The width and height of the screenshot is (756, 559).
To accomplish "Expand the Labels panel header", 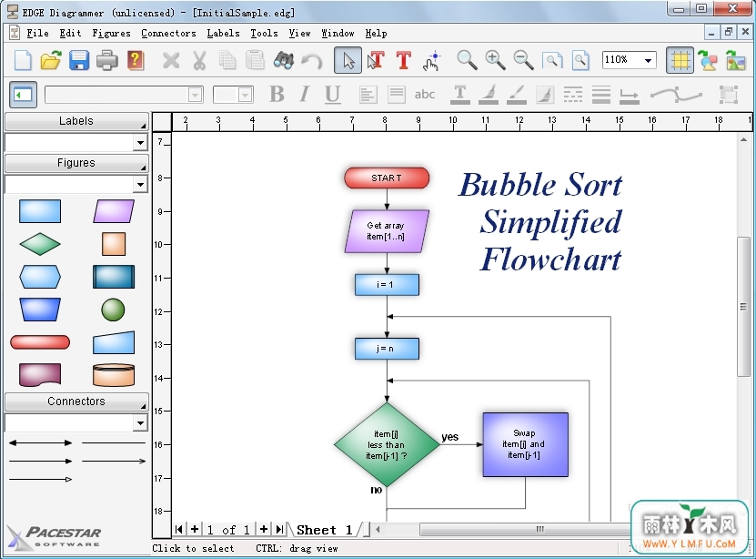I will 76,121.
